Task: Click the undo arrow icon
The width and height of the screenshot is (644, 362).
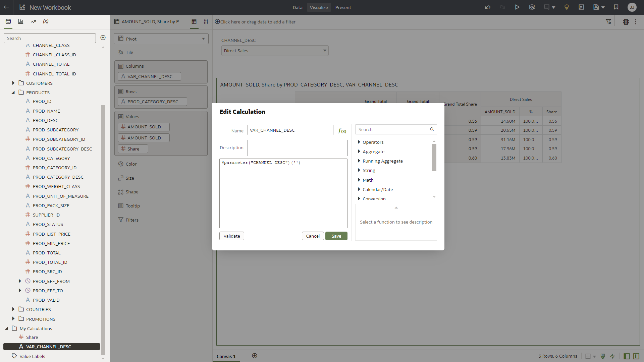Action: point(488,7)
